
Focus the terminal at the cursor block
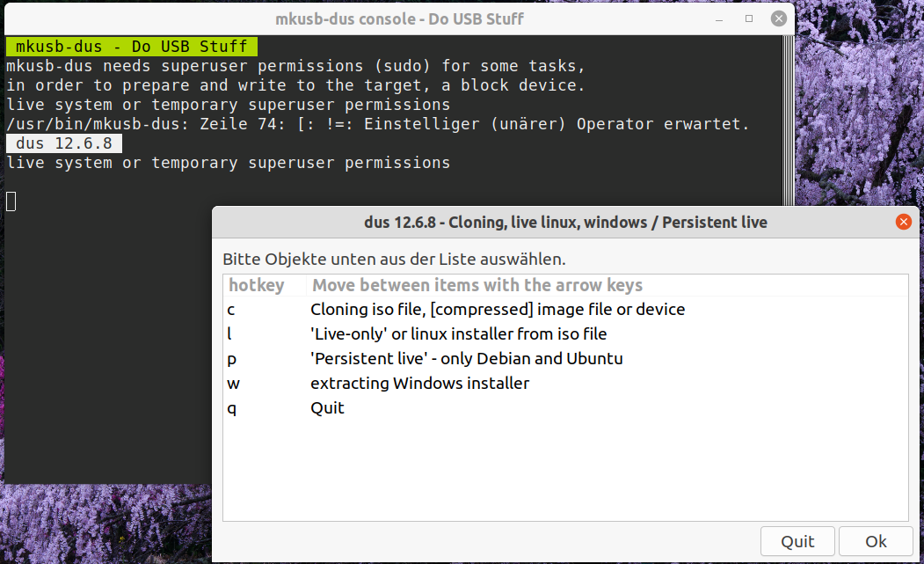11,201
